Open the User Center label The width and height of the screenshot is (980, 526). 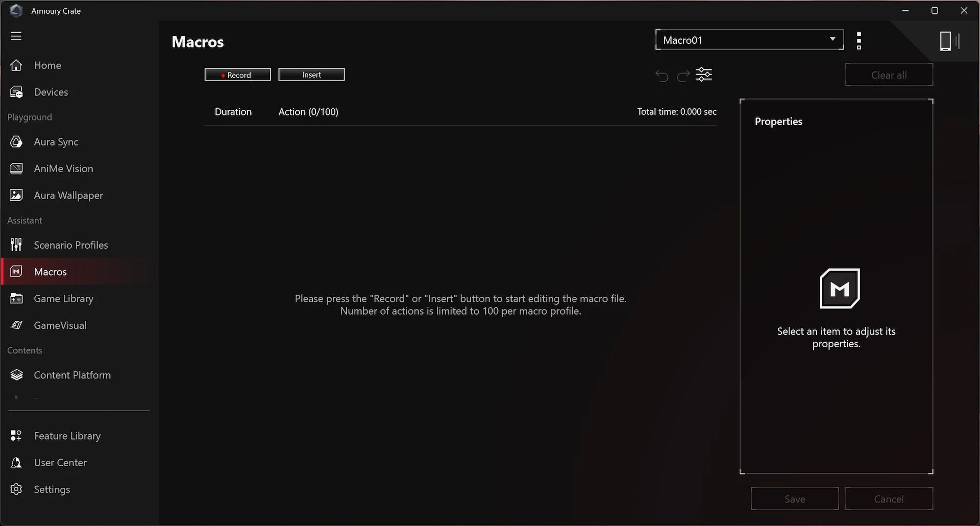pyautogui.click(x=60, y=463)
